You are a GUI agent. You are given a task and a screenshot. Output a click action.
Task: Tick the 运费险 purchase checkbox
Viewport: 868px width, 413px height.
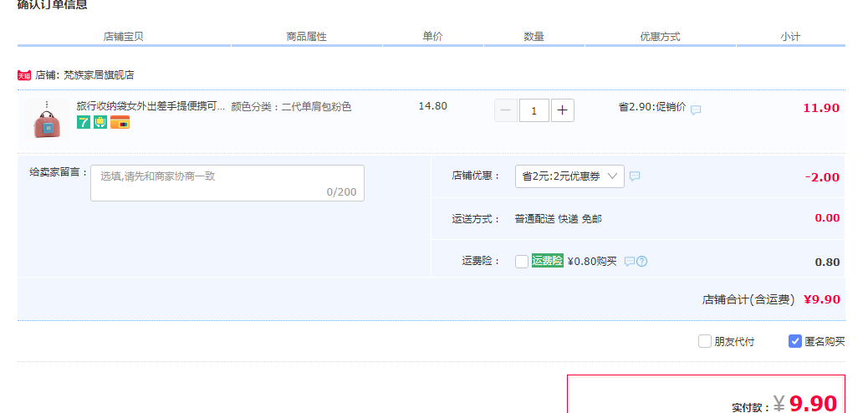522,262
